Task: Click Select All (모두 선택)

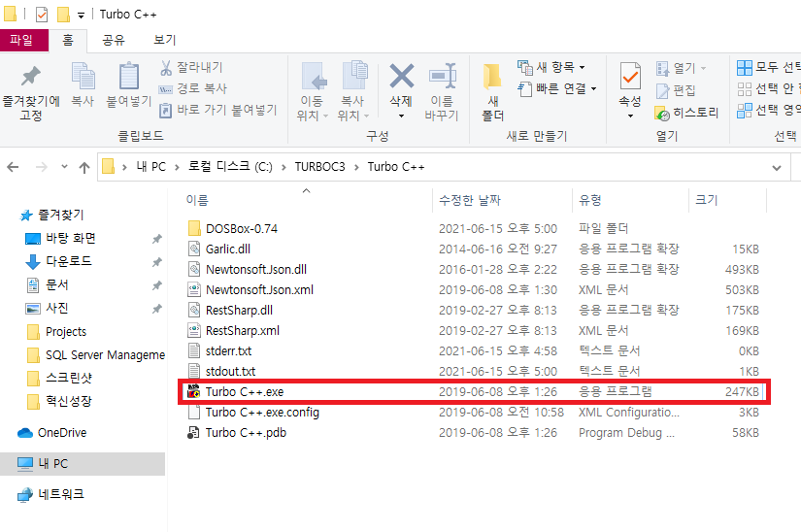Action: click(769, 67)
